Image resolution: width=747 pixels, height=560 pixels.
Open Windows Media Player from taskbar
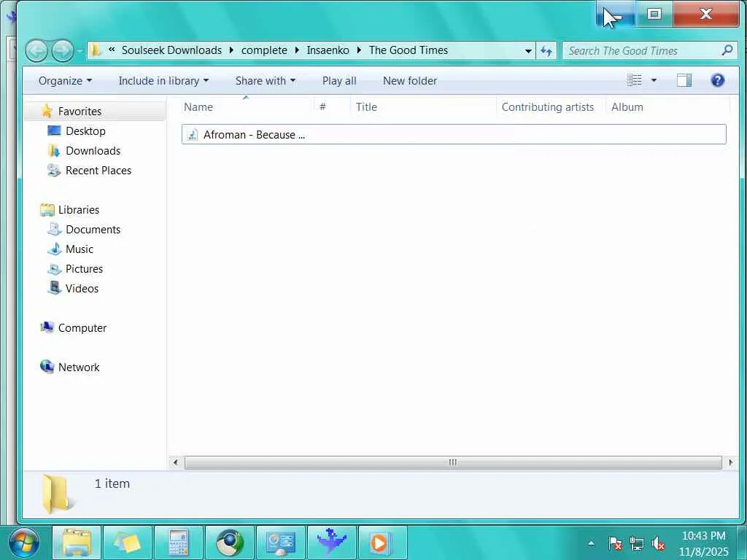(382, 542)
